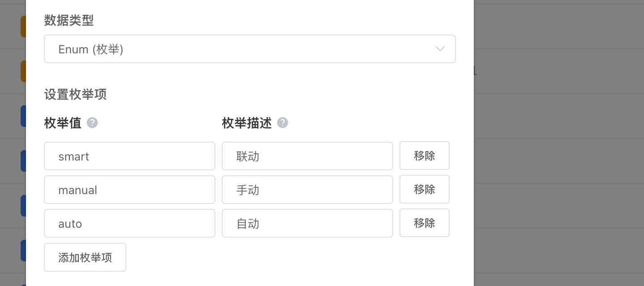
Task: Click the topmost orange tag behind the dialog
Action: [x=23, y=26]
